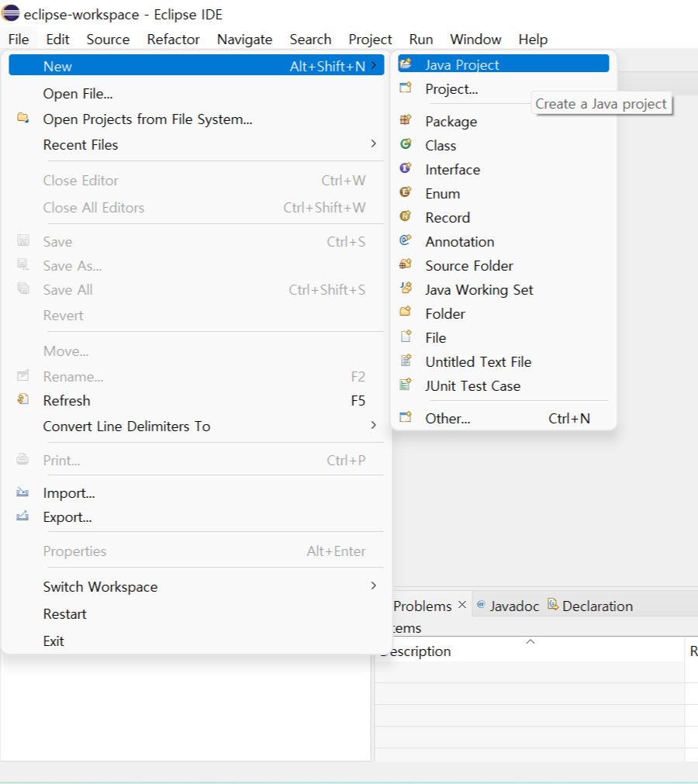Click the Import icon
The image size is (698, 784).
pyautogui.click(x=22, y=492)
